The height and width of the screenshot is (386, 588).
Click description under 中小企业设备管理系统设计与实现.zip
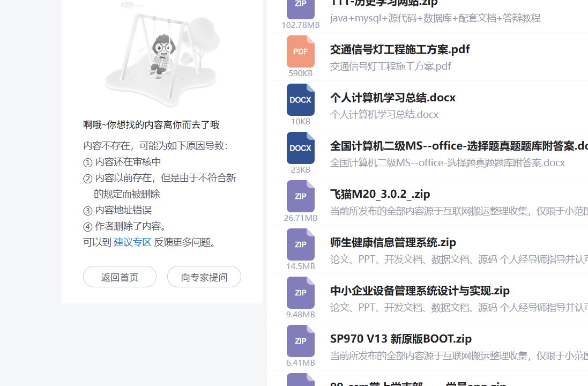459,308
